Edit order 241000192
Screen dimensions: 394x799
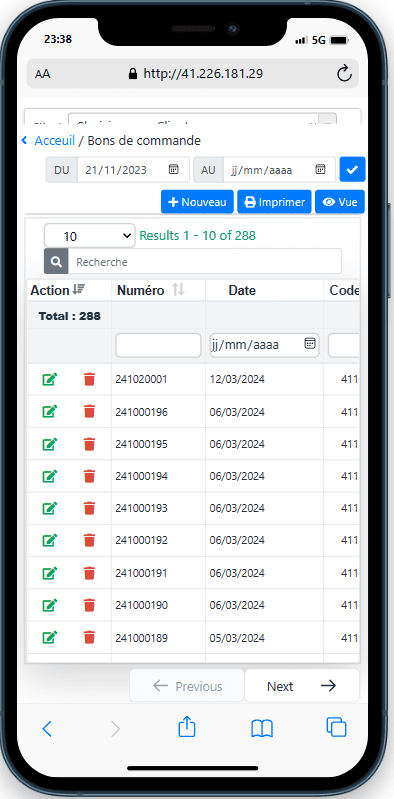click(49, 541)
